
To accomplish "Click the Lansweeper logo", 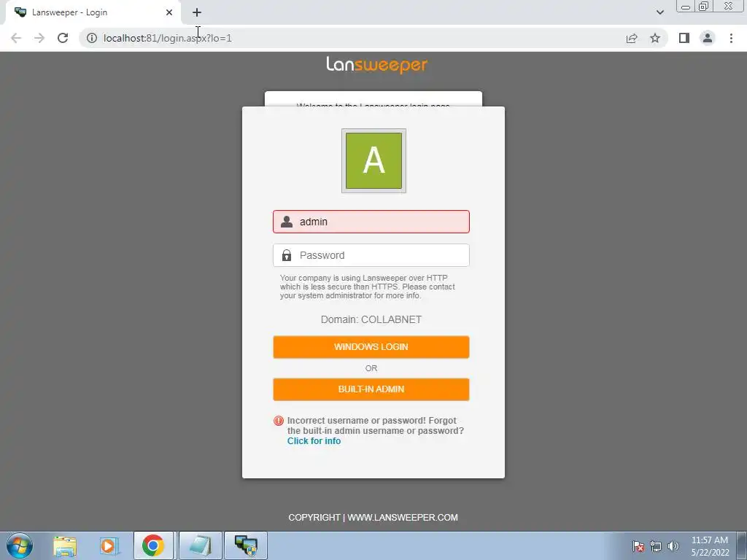I will click(376, 65).
